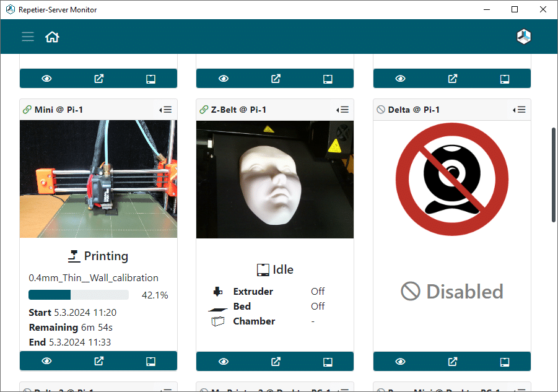Open Mini @ Pi-1 in external window
The image size is (558, 392).
point(98,361)
